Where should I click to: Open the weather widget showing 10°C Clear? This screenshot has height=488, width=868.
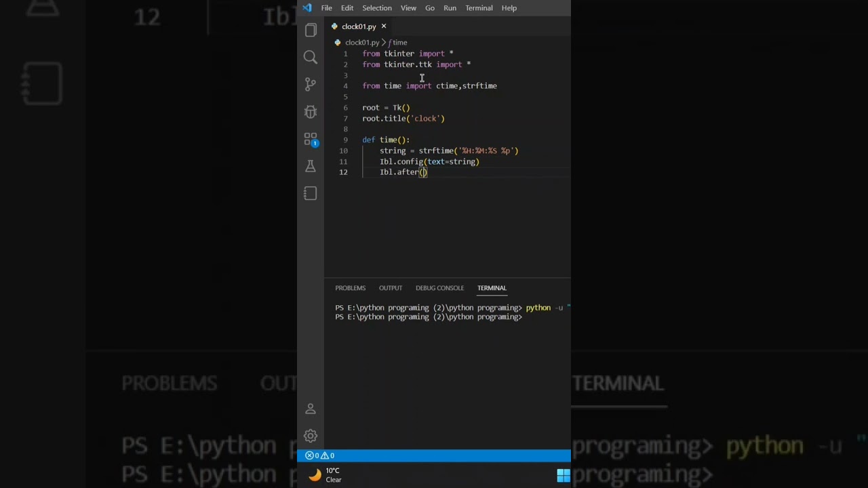(325, 475)
